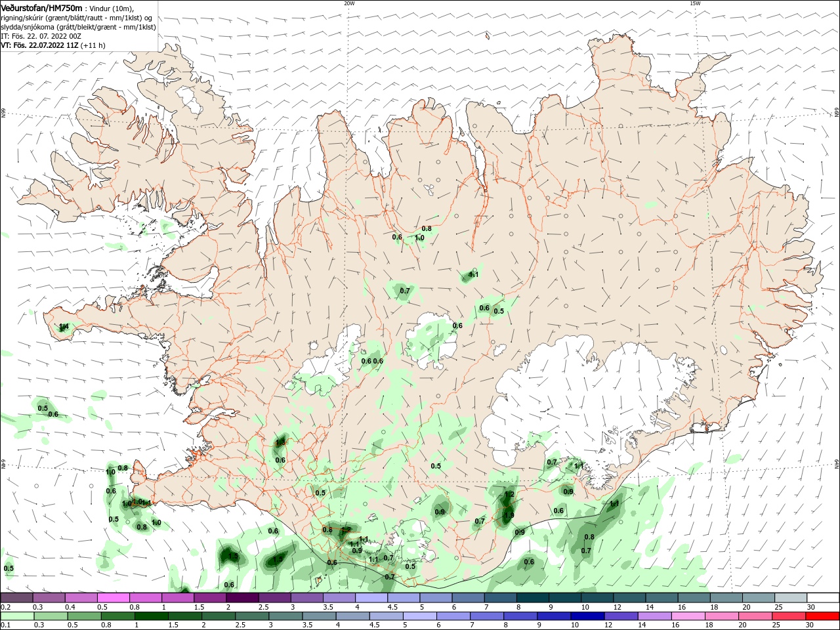Image resolution: width=840 pixels, height=630 pixels.
Task: Pick the deep blue 10 rain swatch
Action: (x=587, y=616)
